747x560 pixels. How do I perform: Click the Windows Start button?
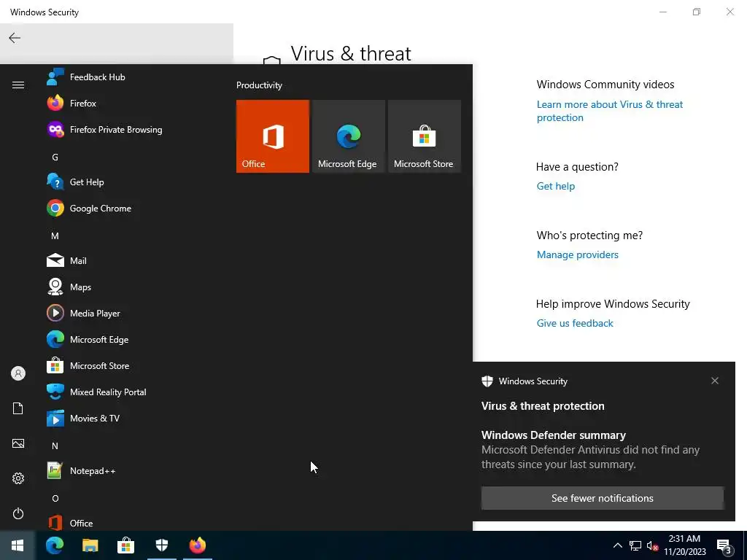pos(18,545)
